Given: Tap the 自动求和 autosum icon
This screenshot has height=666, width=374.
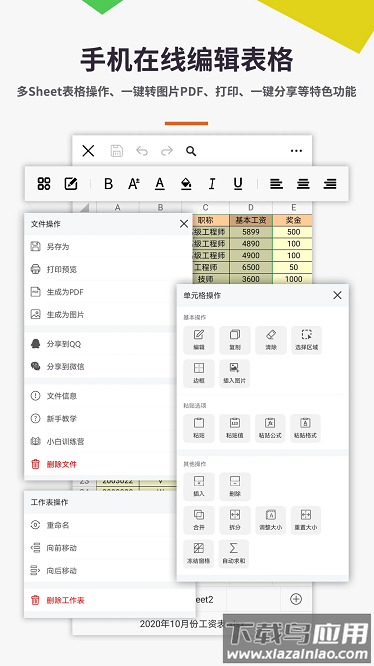Looking at the screenshot, I should coord(233,554).
